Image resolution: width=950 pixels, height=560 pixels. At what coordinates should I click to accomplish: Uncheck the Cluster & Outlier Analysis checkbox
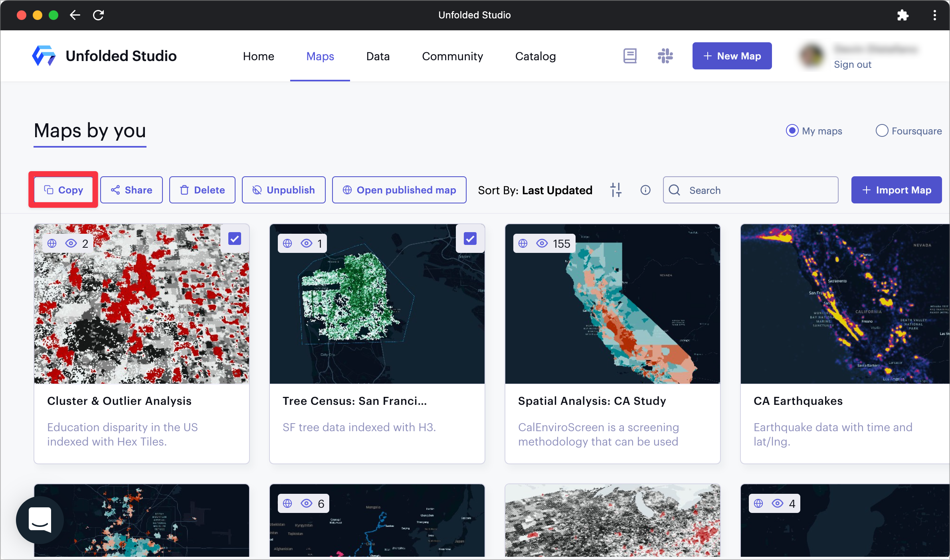(234, 239)
